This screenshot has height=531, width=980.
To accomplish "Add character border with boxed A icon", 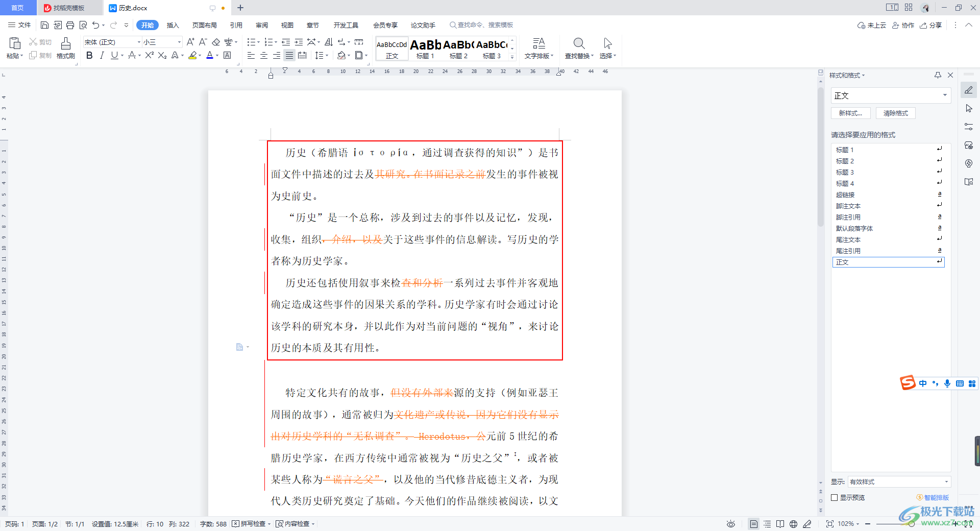I will click(x=228, y=55).
